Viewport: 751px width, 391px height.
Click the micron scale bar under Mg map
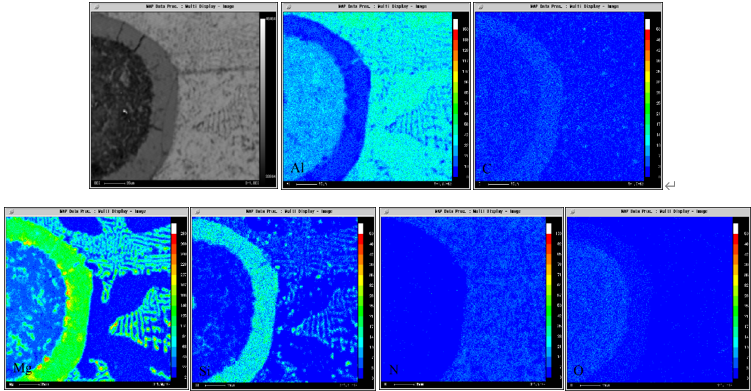click(34, 385)
